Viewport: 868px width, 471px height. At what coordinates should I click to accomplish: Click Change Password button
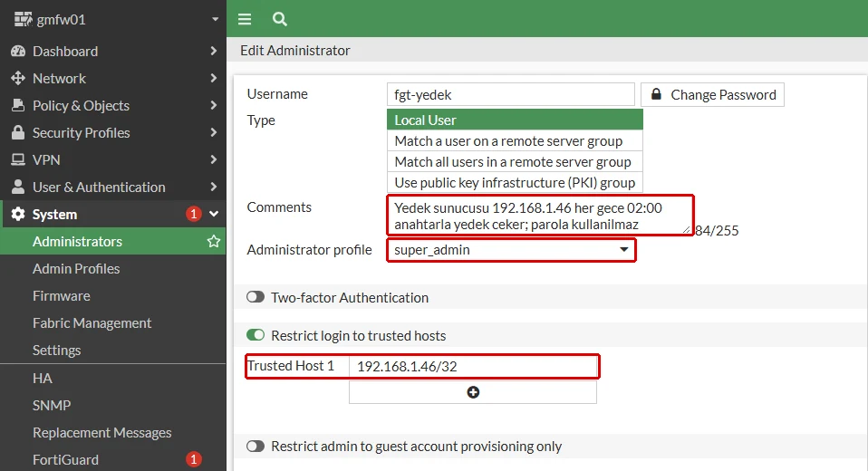(712, 94)
